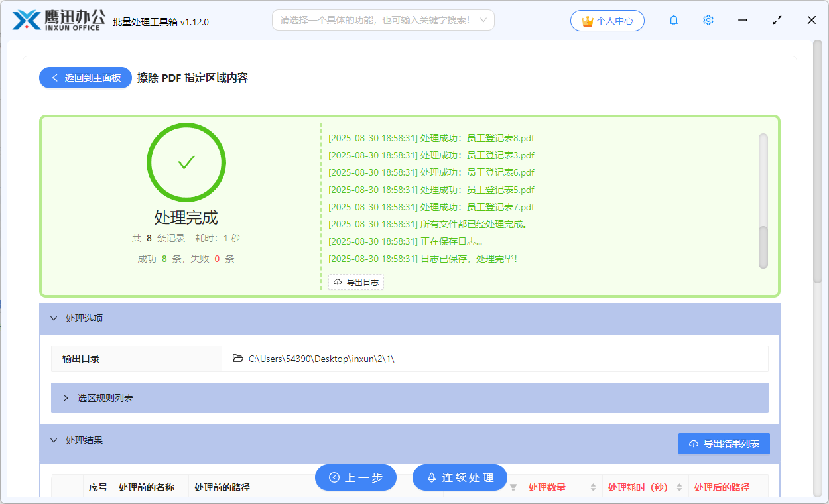
Task: Open the function search dropdown
Action: click(x=383, y=20)
